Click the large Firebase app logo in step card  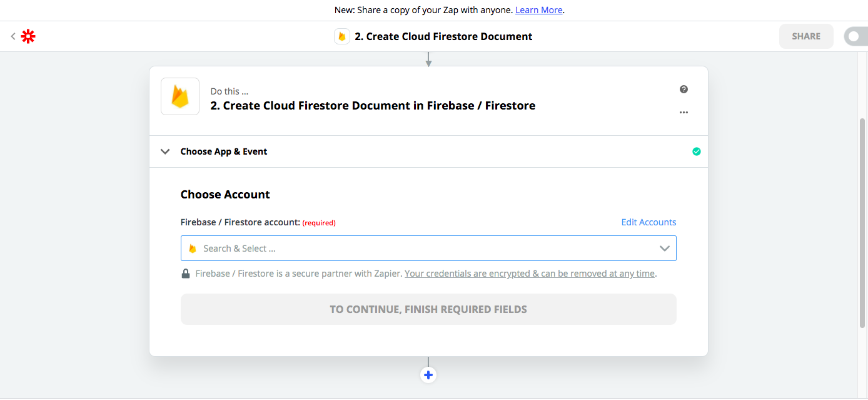[x=180, y=96]
